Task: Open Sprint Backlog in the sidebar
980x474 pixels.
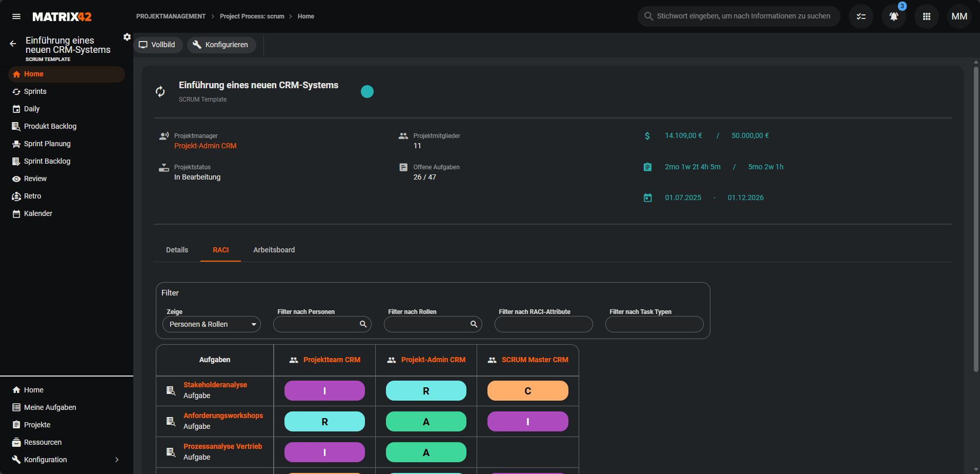Action: [47, 161]
